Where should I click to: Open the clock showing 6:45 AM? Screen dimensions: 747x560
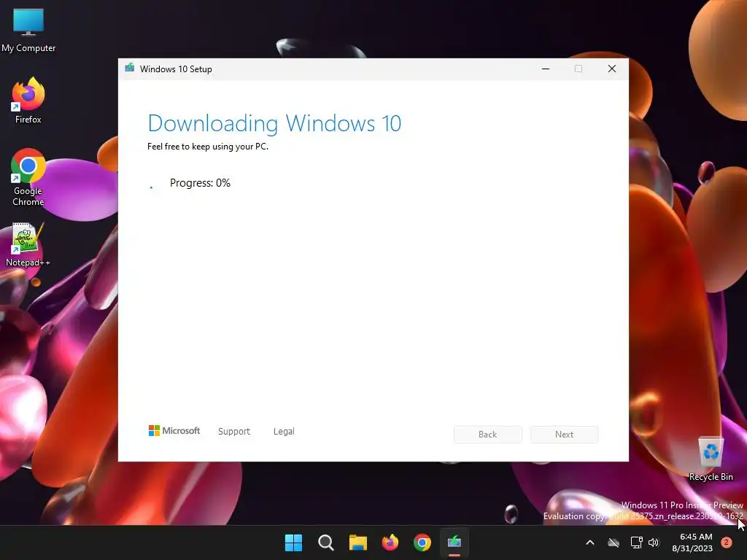click(x=693, y=542)
